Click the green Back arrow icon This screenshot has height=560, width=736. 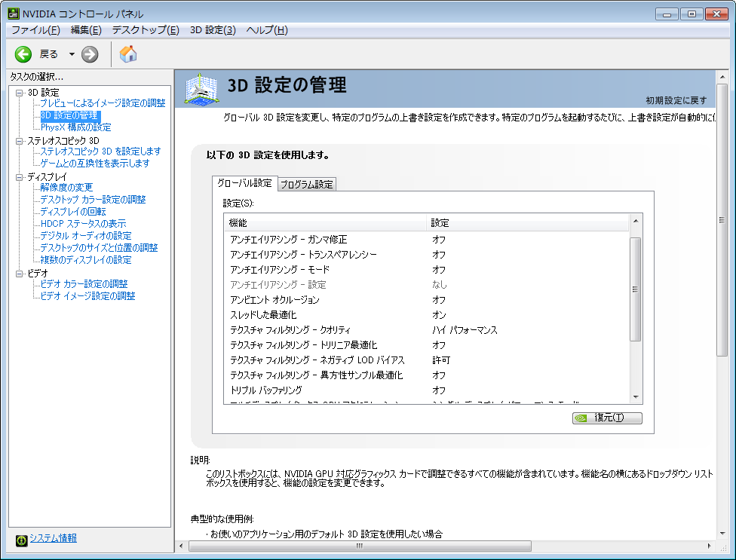(x=23, y=54)
